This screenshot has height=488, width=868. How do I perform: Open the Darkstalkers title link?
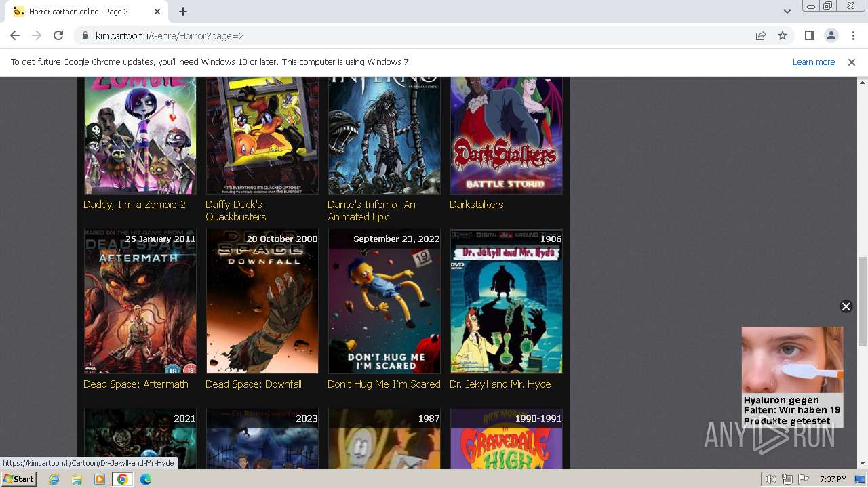[476, 204]
